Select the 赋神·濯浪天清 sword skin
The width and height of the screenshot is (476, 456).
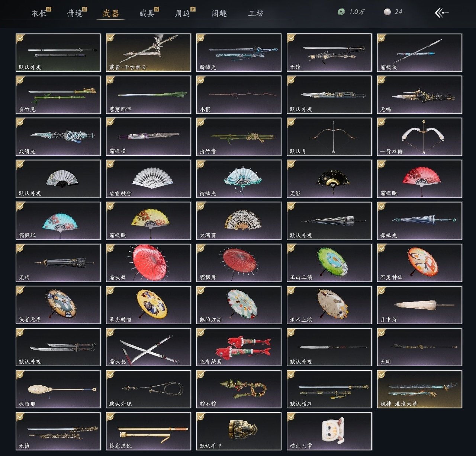click(419, 389)
